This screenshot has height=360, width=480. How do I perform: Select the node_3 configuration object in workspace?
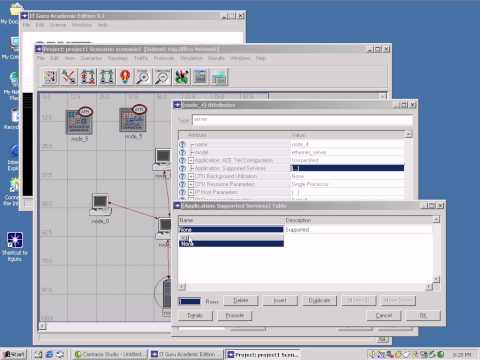point(79,122)
